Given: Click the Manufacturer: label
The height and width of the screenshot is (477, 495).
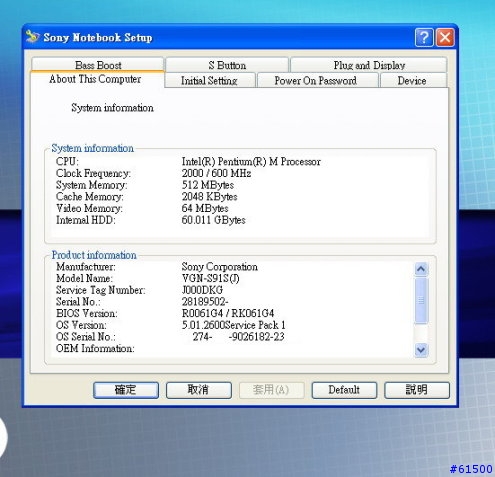Looking at the screenshot, I should [86, 267].
